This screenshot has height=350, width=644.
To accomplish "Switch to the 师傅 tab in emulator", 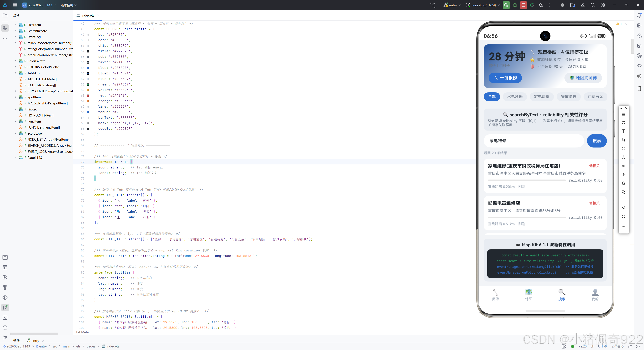I will coord(495,295).
